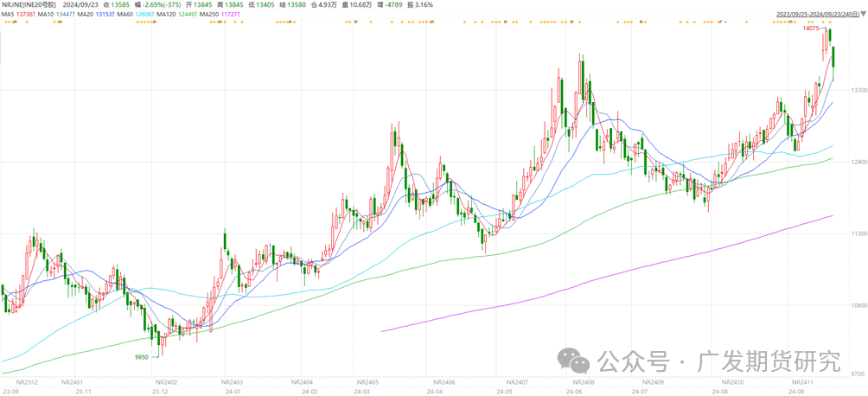
Task: Click the 14075 high price marker
Action: click(811, 29)
